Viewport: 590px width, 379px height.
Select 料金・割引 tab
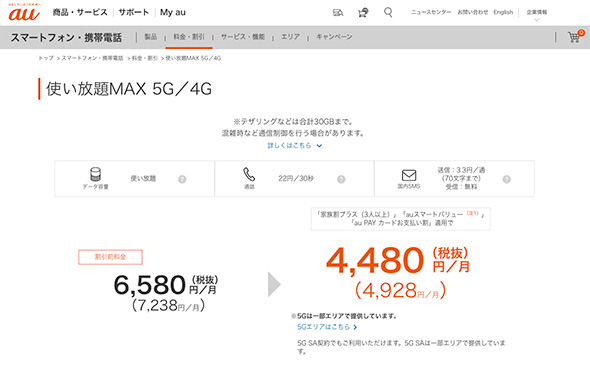pos(189,37)
